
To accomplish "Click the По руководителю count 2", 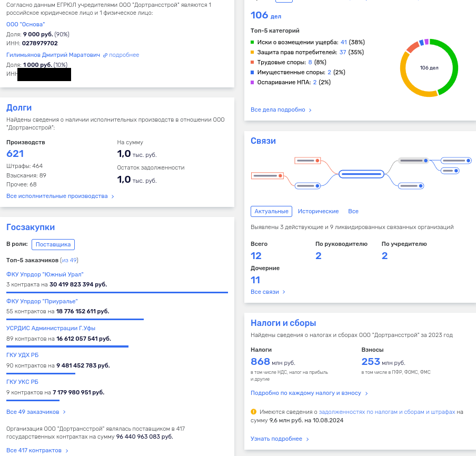I will [318, 255].
